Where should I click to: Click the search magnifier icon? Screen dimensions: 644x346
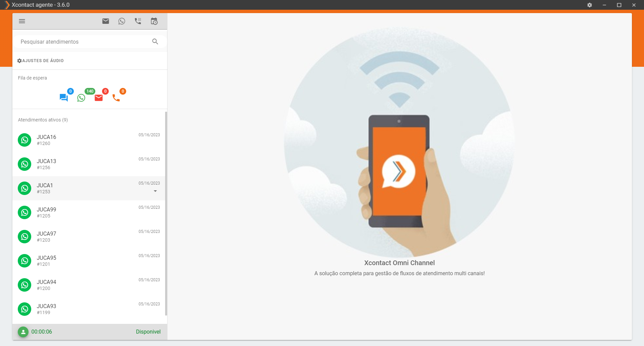(155, 42)
